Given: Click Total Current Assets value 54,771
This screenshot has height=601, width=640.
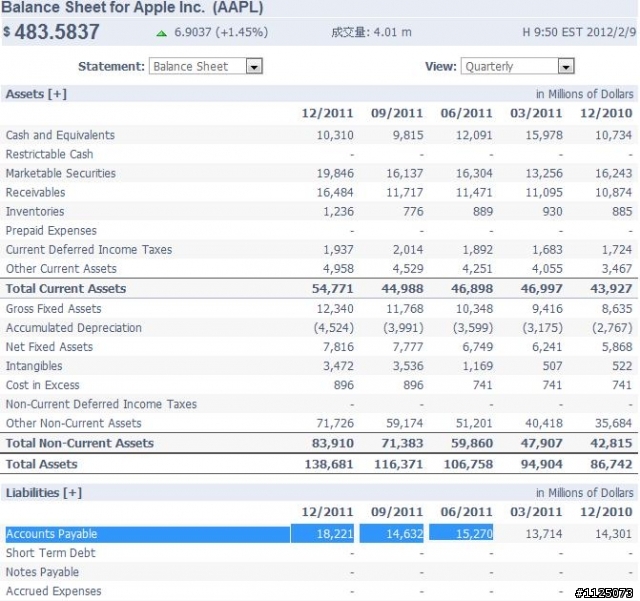Looking at the screenshot, I should coord(333,289).
